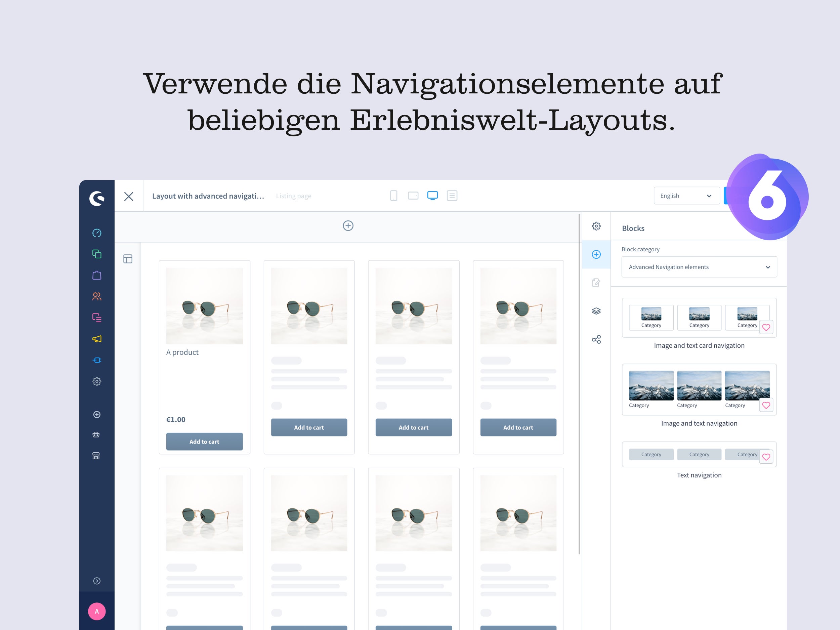Image resolution: width=840 pixels, height=630 pixels.
Task: Open the Orders shopping bag icon
Action: tap(97, 275)
